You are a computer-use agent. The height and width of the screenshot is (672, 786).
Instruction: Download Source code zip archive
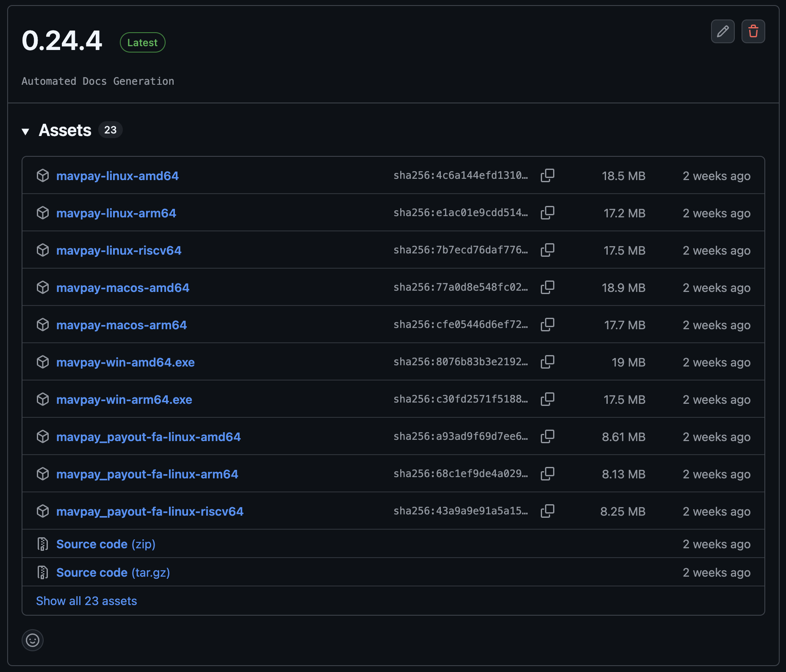click(105, 544)
